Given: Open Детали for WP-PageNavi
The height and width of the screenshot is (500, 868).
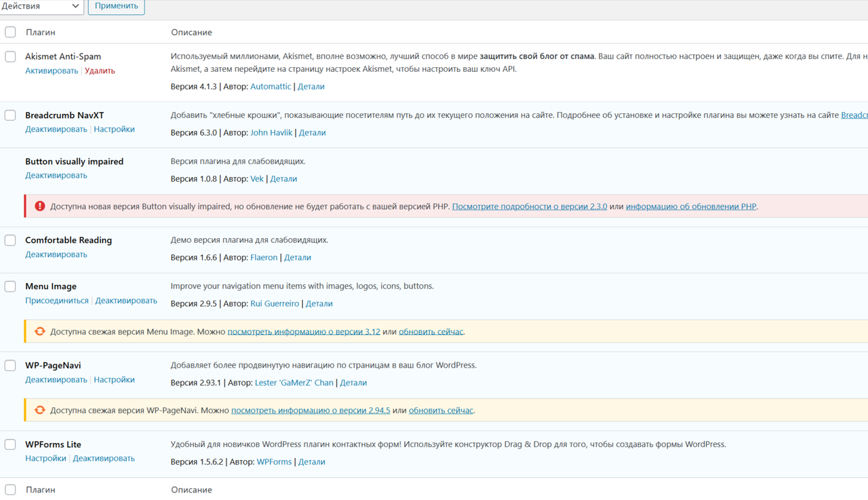Looking at the screenshot, I should tap(353, 383).
